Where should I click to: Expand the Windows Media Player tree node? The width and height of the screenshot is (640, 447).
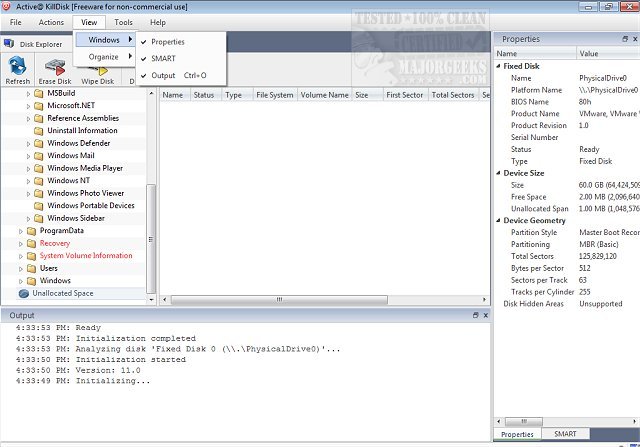tap(28, 169)
